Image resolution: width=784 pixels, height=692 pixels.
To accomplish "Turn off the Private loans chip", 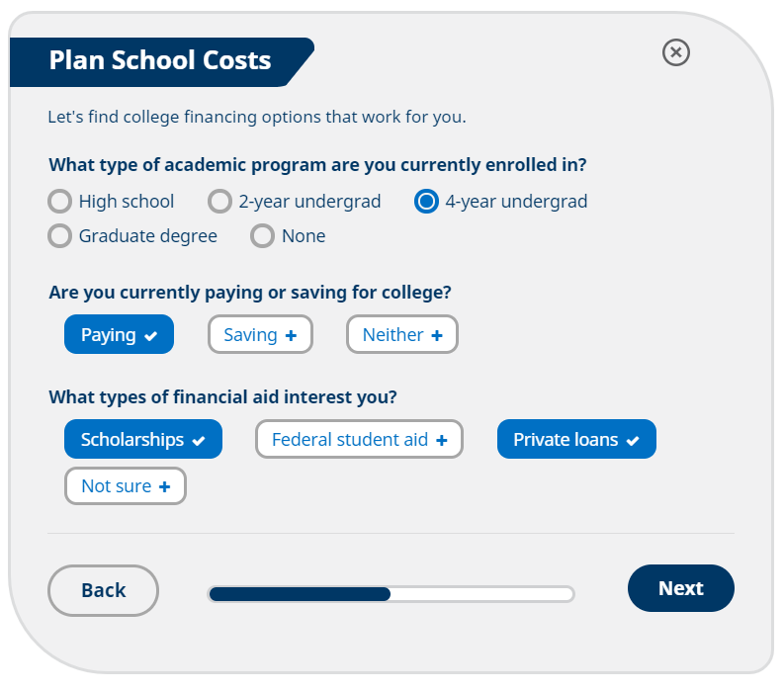I will click(576, 439).
